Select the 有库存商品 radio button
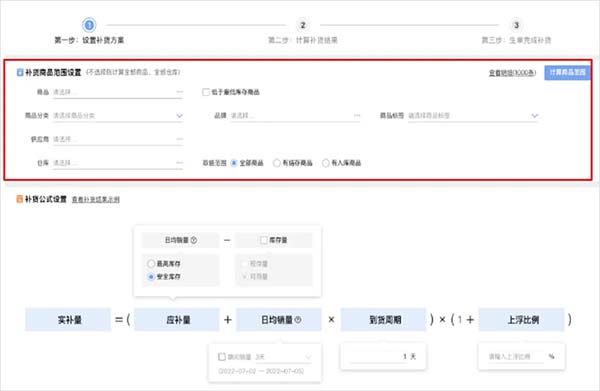Image resolution: width=600 pixels, height=391 pixels. (x=276, y=163)
